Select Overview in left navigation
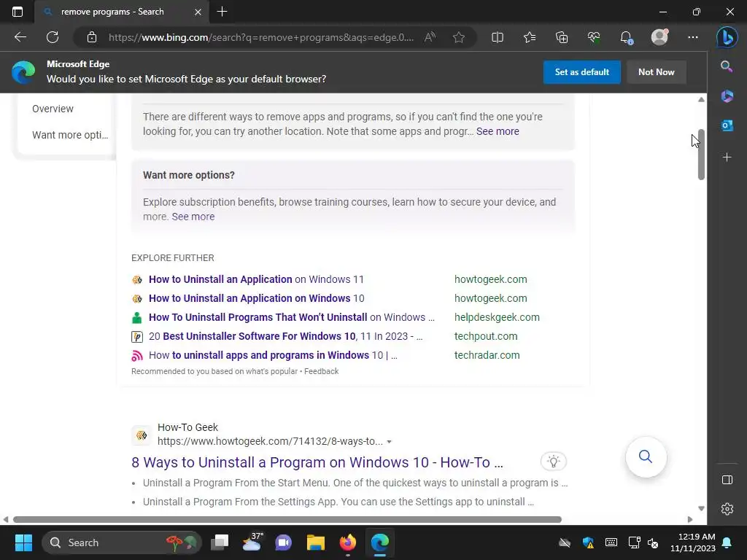The image size is (747, 560). 53,109
